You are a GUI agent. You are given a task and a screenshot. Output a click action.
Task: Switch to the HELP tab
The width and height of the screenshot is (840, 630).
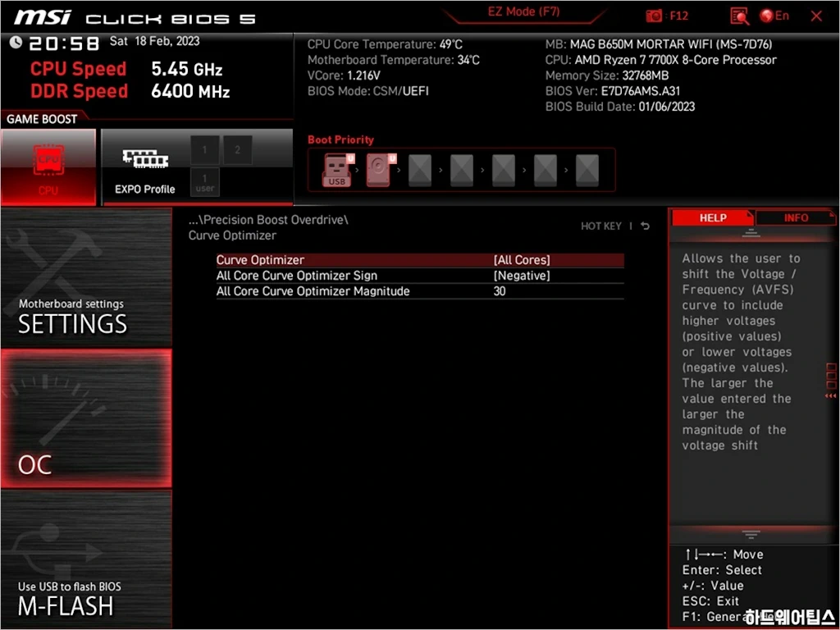pos(713,217)
